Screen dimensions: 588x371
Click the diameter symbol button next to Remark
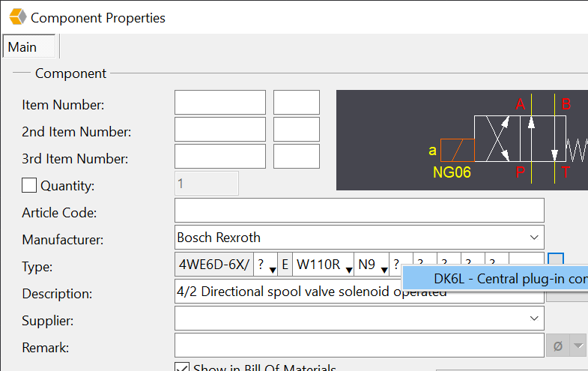click(557, 346)
